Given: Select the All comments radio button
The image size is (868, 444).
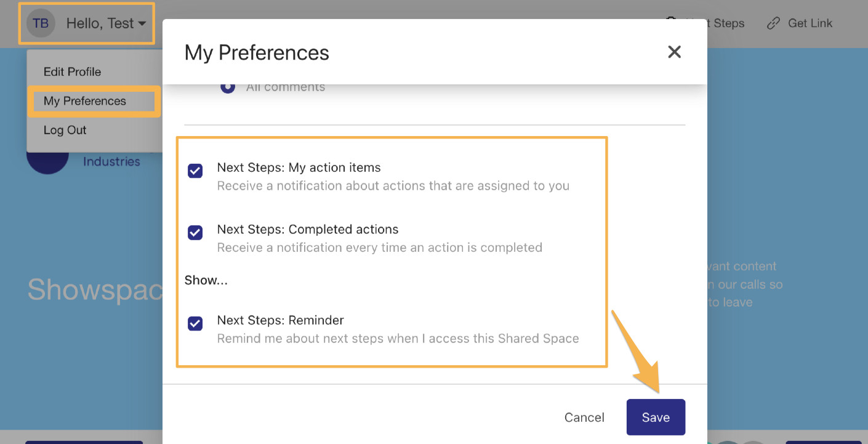Looking at the screenshot, I should (228, 87).
